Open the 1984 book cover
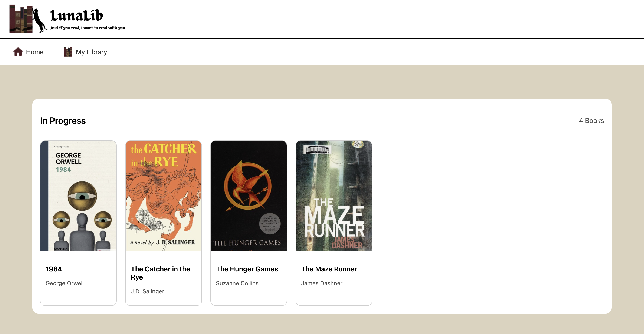This screenshot has height=334, width=644. (78, 196)
